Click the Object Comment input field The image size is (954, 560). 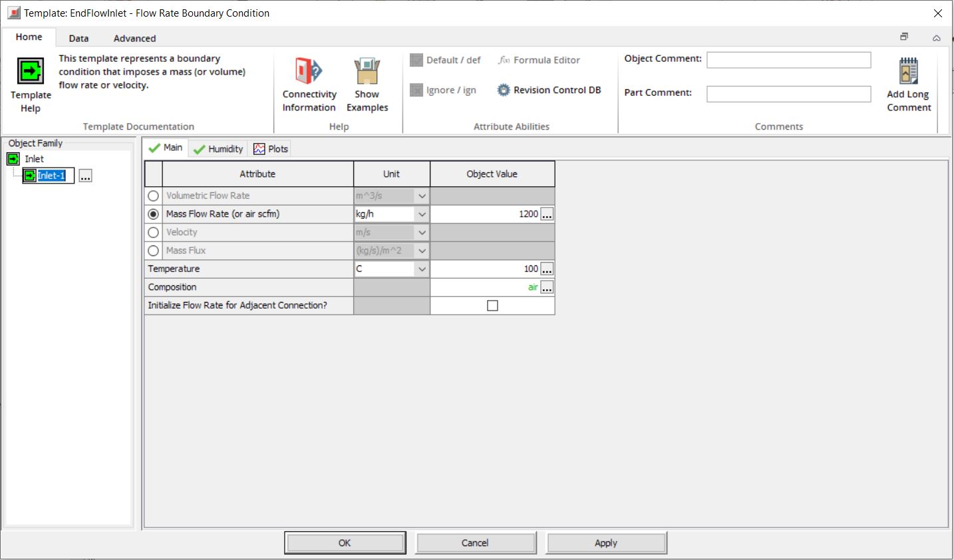[x=789, y=60]
